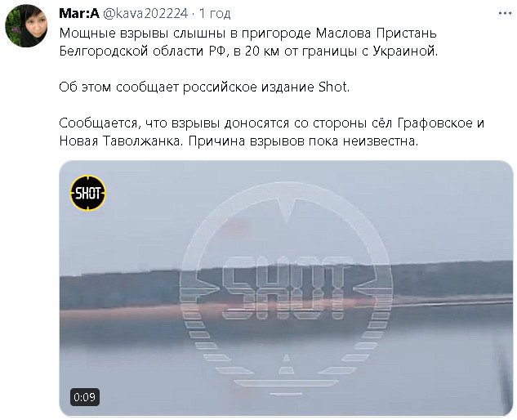The height and width of the screenshot is (420, 517).
Task: Open the Mar:A profile avatar
Action: point(26,26)
